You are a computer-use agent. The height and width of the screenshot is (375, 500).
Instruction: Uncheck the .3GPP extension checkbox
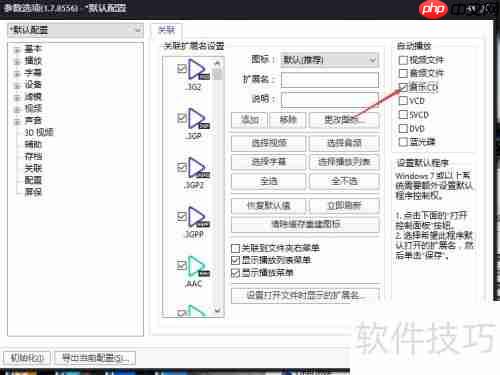pyautogui.click(x=182, y=216)
